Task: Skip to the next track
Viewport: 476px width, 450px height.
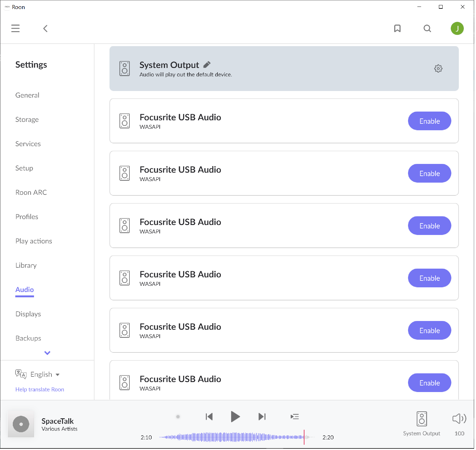Action: click(262, 417)
